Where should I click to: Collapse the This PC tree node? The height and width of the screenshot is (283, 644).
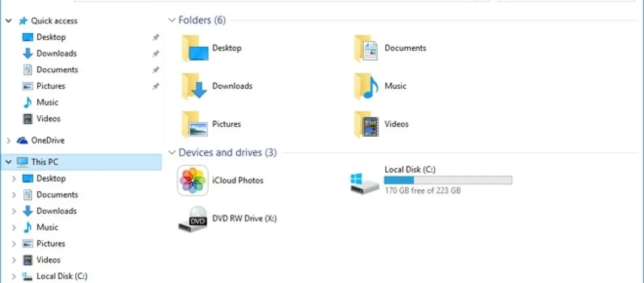pyautogui.click(x=9, y=162)
